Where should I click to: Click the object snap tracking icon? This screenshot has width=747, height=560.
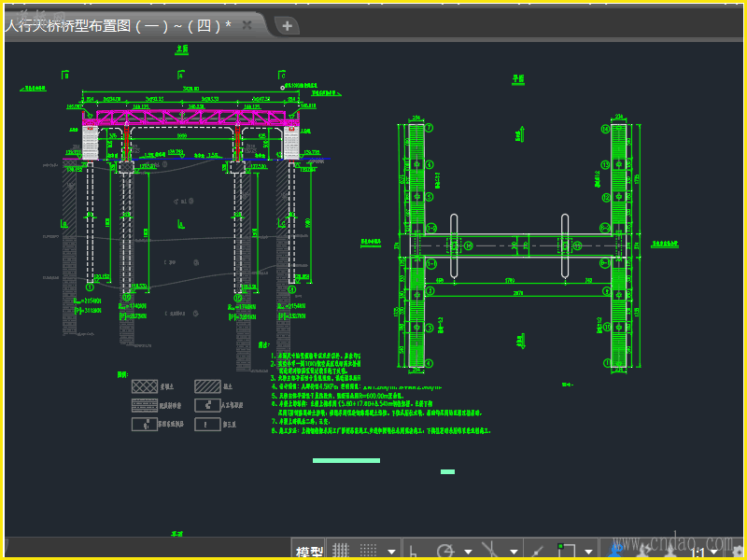coord(534,551)
